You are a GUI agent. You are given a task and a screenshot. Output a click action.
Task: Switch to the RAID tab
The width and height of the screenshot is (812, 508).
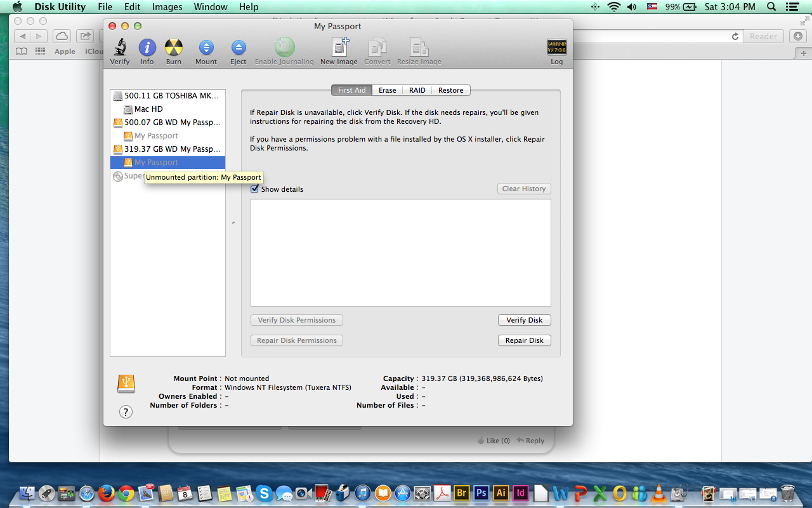coord(417,90)
